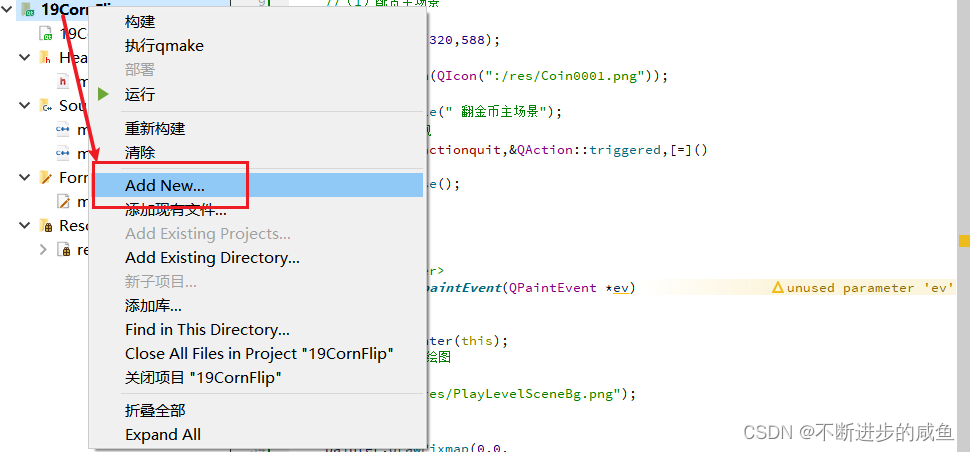Click the 320,588 size values in code

[457, 41]
